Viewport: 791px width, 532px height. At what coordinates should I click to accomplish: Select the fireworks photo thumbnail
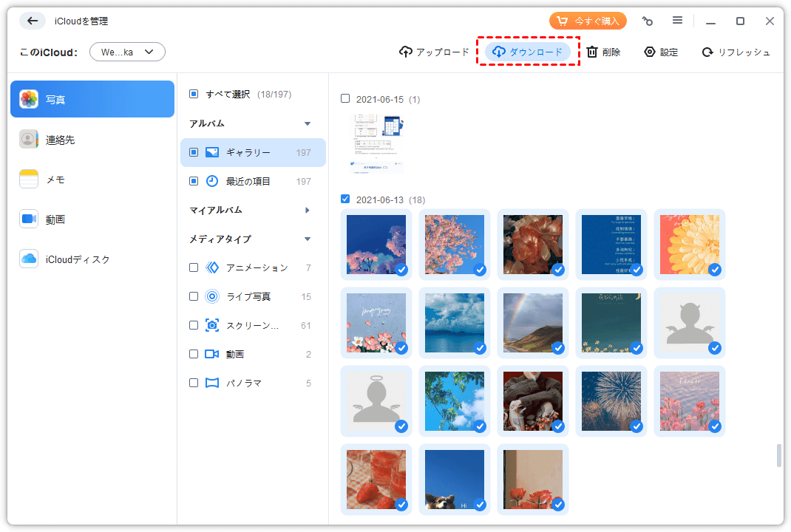tap(611, 401)
